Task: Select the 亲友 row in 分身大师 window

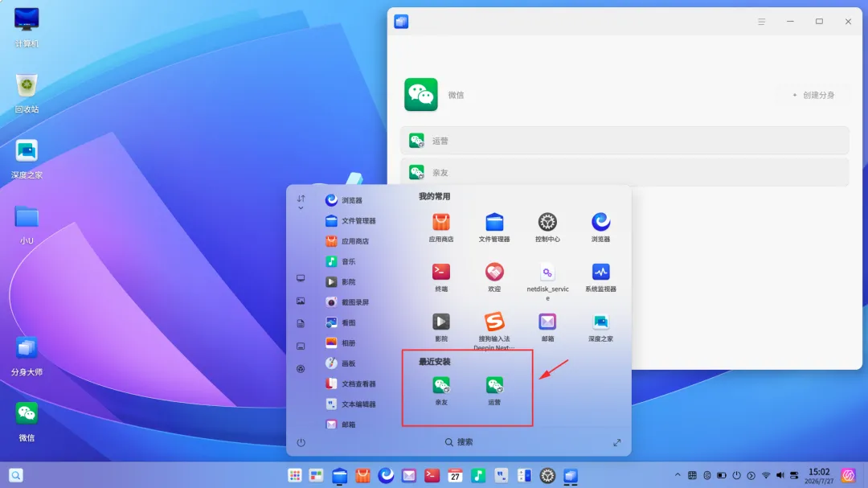Action: pos(625,172)
